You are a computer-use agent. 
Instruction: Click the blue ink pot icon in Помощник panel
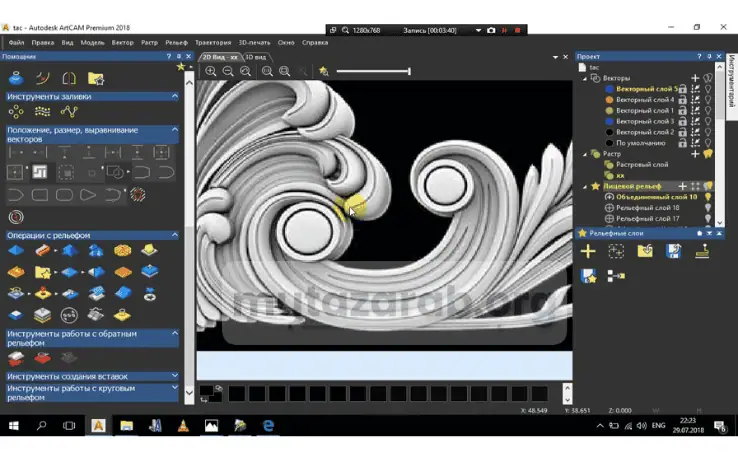[16, 78]
